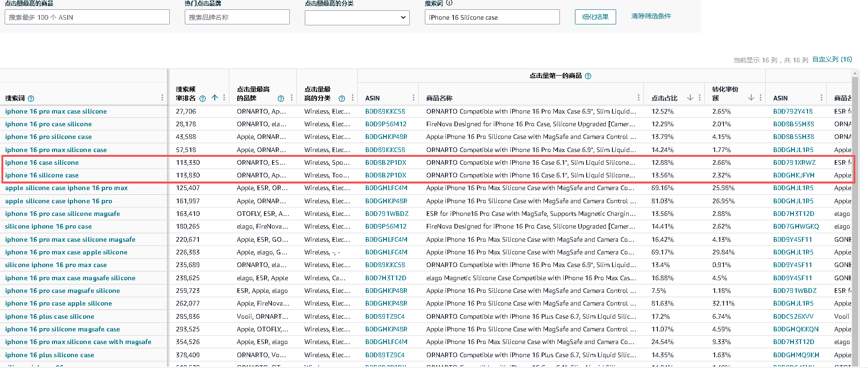Open column menu dots for 点击占比 column
This screenshot has height=368, width=868.
[700, 98]
